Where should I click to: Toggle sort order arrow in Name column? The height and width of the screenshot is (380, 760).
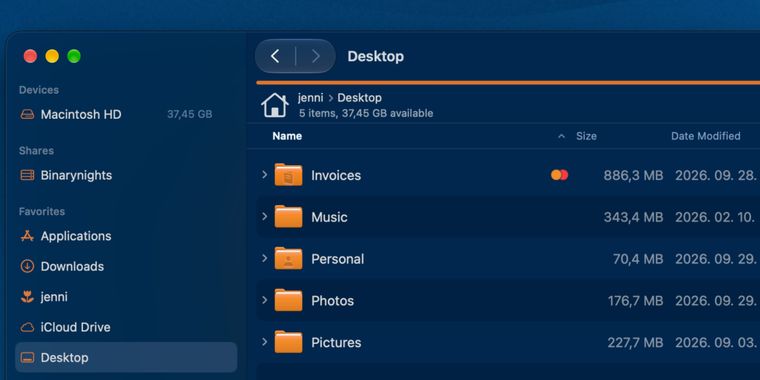pyautogui.click(x=561, y=137)
